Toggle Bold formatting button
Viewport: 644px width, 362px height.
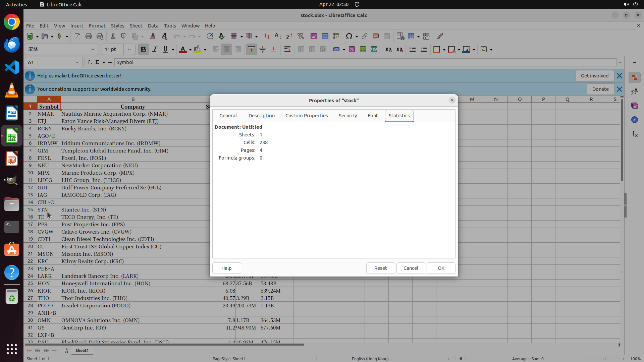pos(144,49)
